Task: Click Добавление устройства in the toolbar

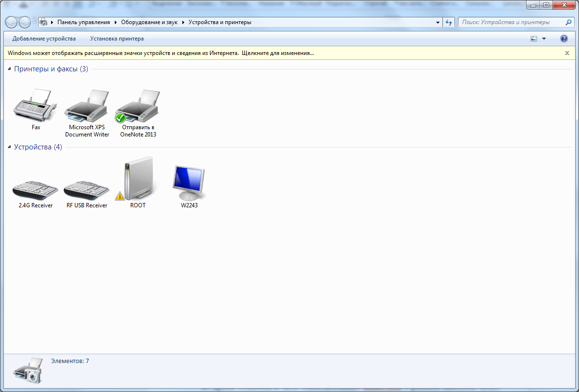Action: pos(44,39)
